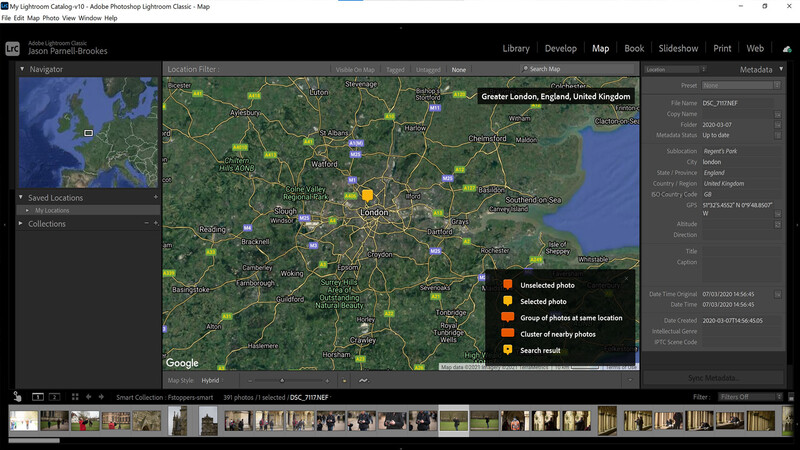Viewport: 800px width, 450px height.
Task: Click the Search Map magnifier icon
Action: click(x=525, y=69)
